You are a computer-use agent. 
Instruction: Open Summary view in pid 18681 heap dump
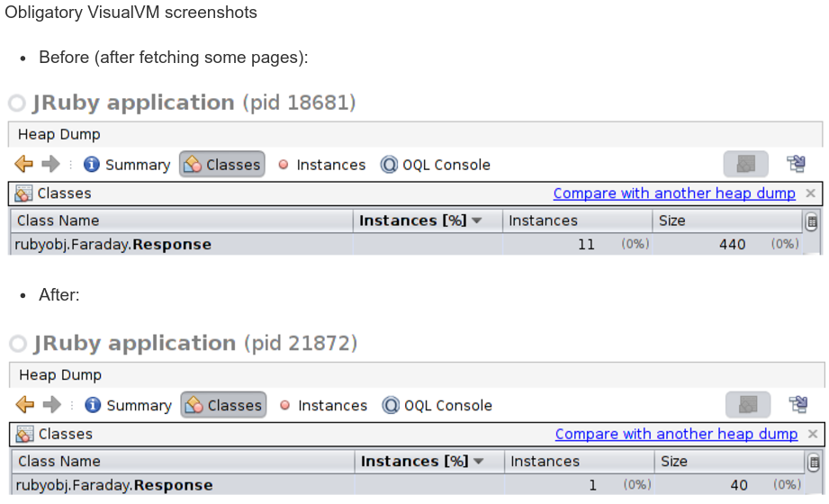pyautogui.click(x=128, y=165)
